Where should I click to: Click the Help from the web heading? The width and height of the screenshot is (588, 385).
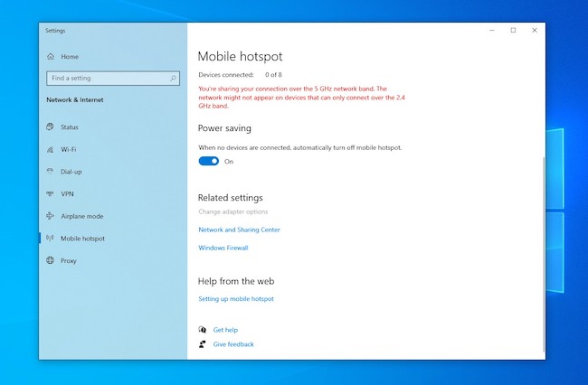coord(236,281)
